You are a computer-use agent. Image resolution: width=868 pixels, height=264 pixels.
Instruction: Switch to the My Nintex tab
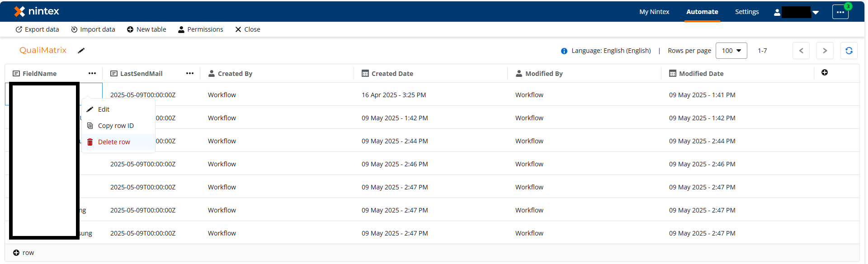tap(654, 12)
